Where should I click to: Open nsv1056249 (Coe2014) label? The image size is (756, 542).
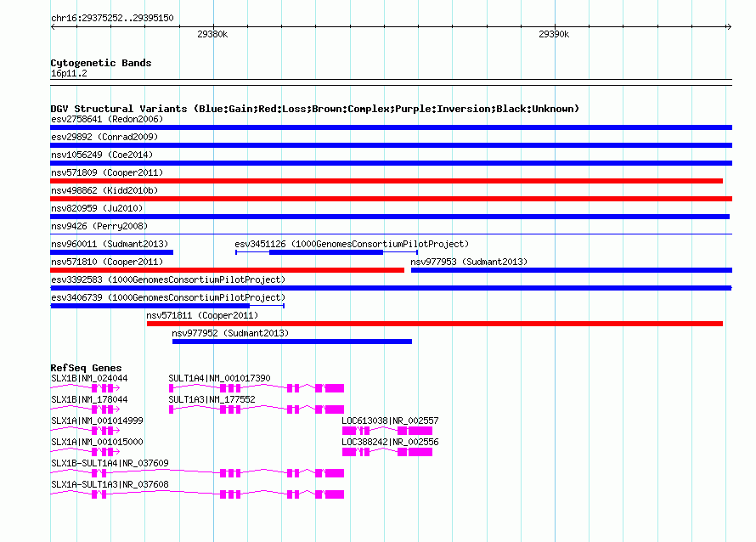click(x=102, y=155)
